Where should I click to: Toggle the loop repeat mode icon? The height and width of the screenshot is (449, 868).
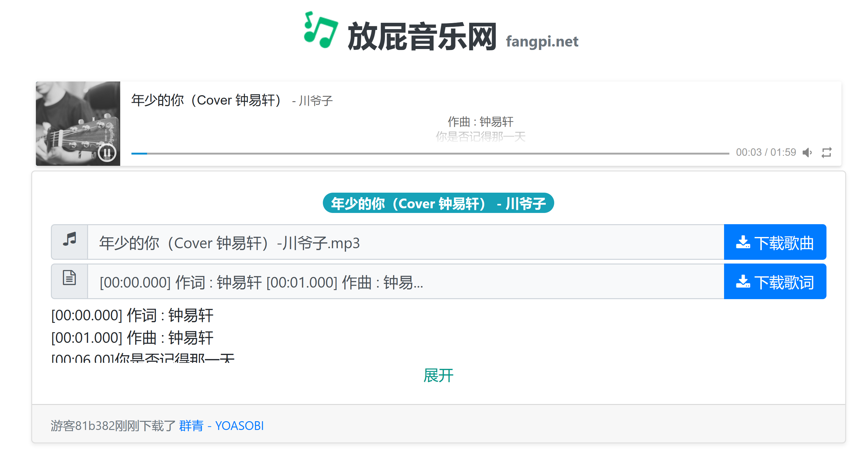pos(826,153)
